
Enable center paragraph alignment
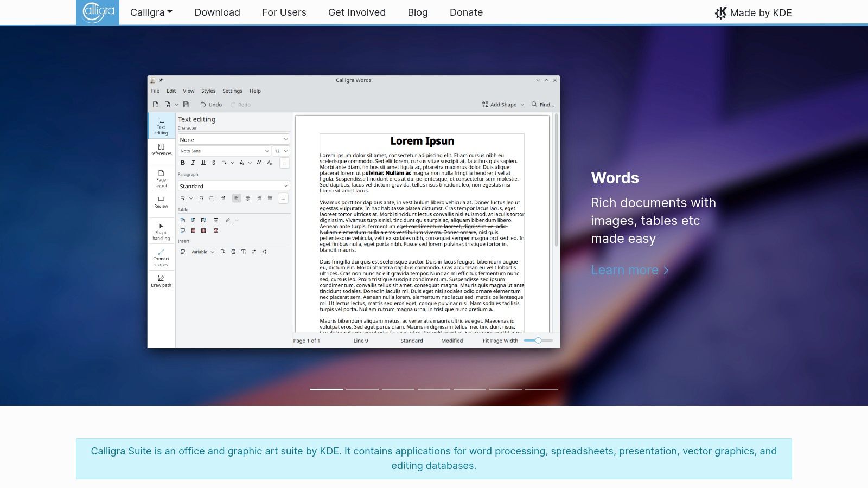248,198
